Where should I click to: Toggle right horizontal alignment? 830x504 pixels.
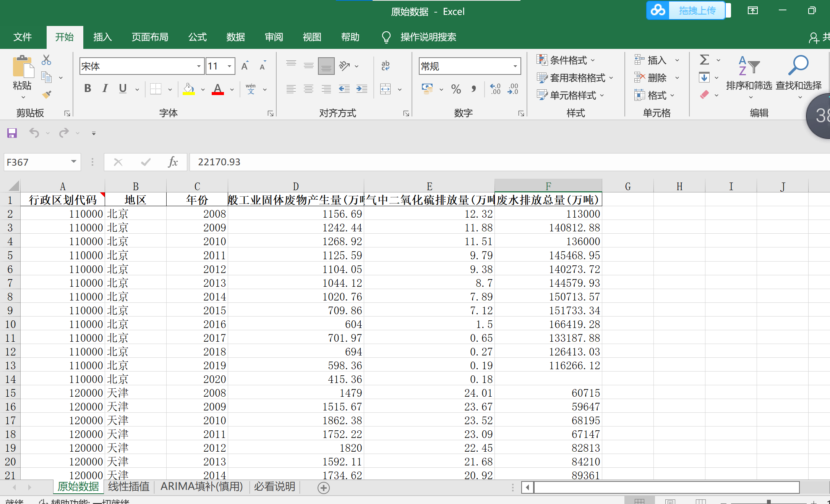click(326, 89)
